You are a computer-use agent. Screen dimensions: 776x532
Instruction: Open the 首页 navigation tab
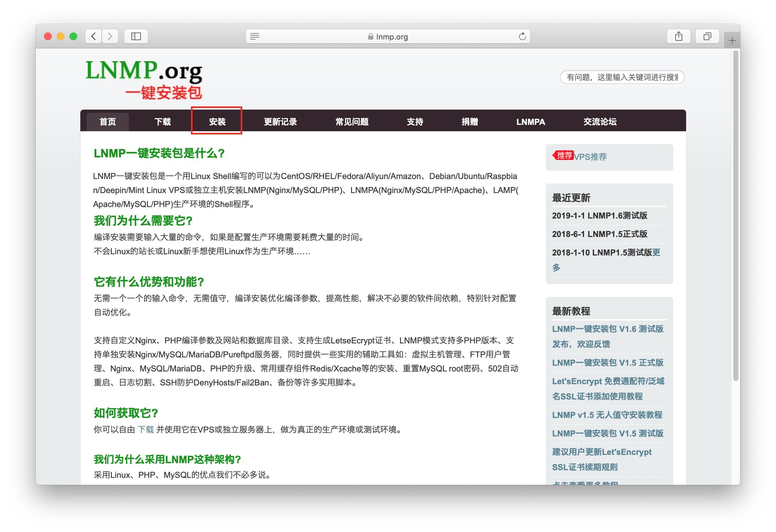107,122
